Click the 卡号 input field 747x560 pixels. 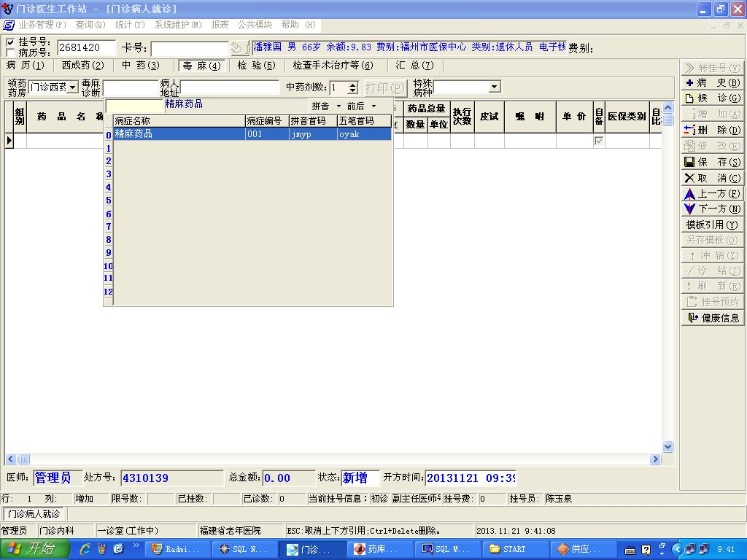pyautogui.click(x=190, y=48)
